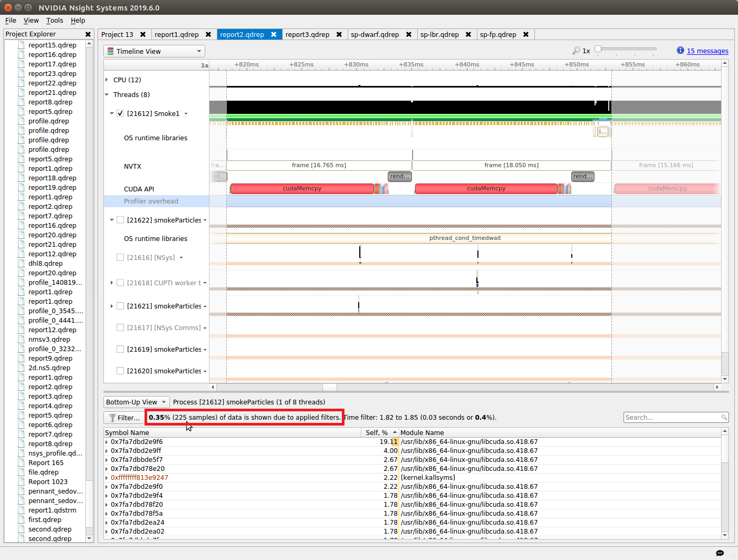Enable the [21622] smokeParticles checkbox
This screenshot has height=560, width=738.
pos(120,219)
